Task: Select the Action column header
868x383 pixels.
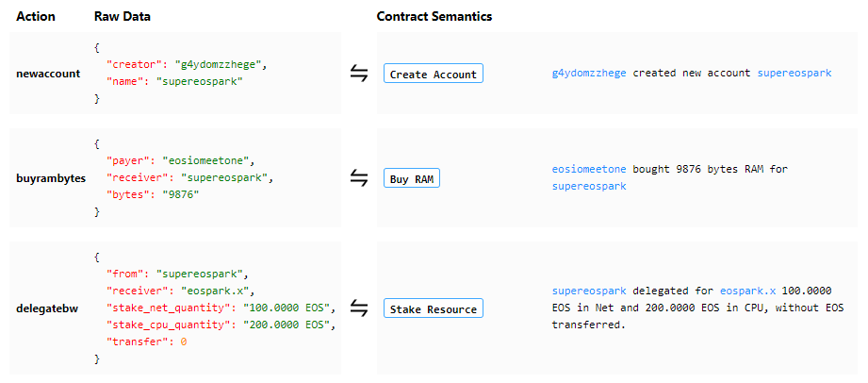Action: [36, 17]
